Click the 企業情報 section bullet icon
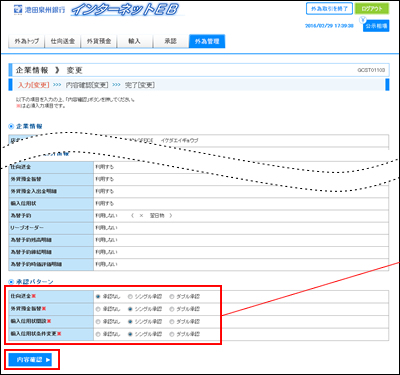The image size is (400, 375). (x=11, y=126)
